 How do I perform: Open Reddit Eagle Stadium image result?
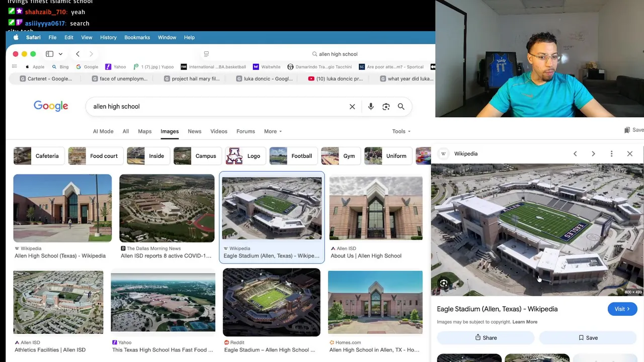pyautogui.click(x=272, y=302)
